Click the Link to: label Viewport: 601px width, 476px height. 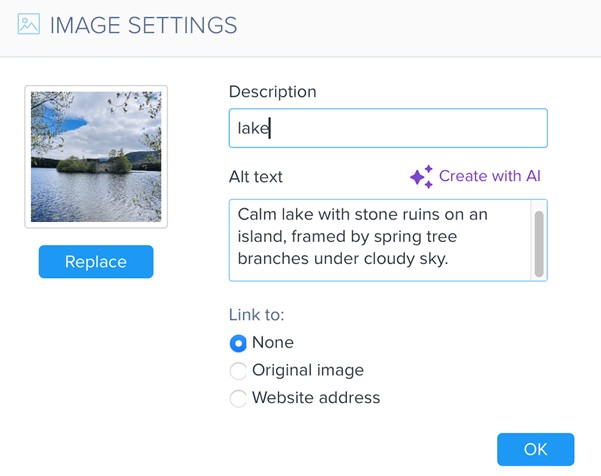pos(256,315)
